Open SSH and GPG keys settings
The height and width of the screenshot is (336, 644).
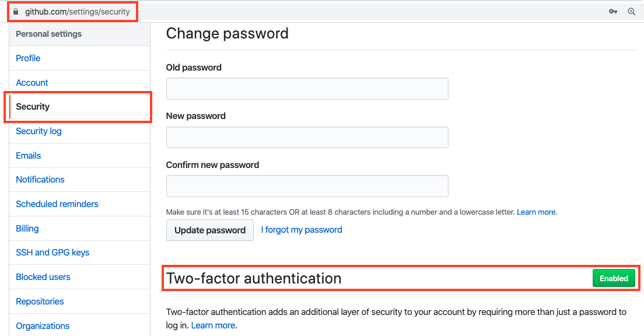[52, 252]
